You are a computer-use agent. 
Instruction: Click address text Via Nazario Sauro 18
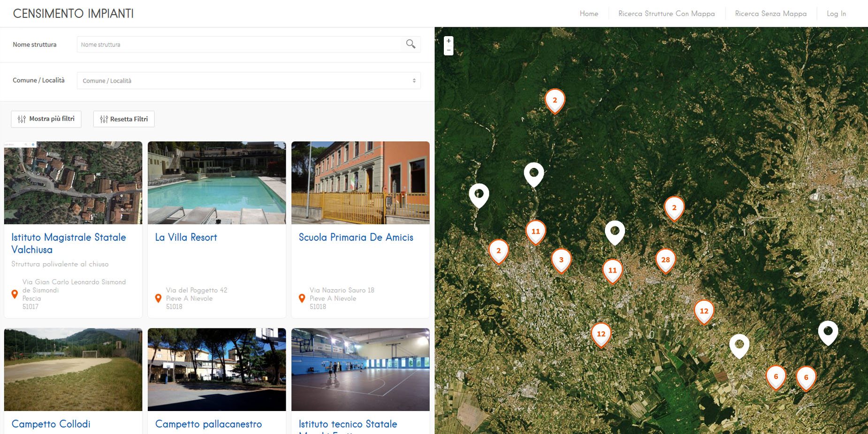click(x=342, y=290)
